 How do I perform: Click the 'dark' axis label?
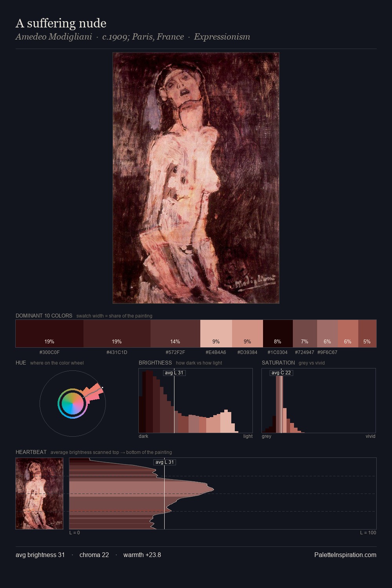point(143,436)
